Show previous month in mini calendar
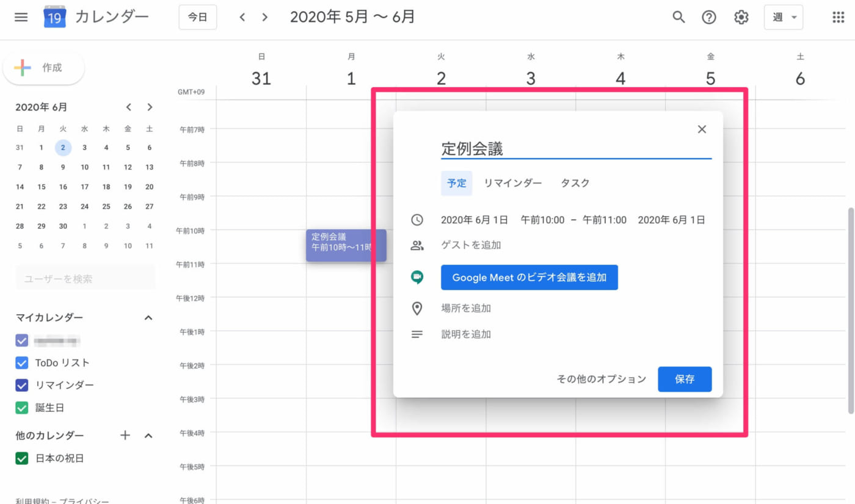The image size is (855, 504). pyautogui.click(x=128, y=107)
